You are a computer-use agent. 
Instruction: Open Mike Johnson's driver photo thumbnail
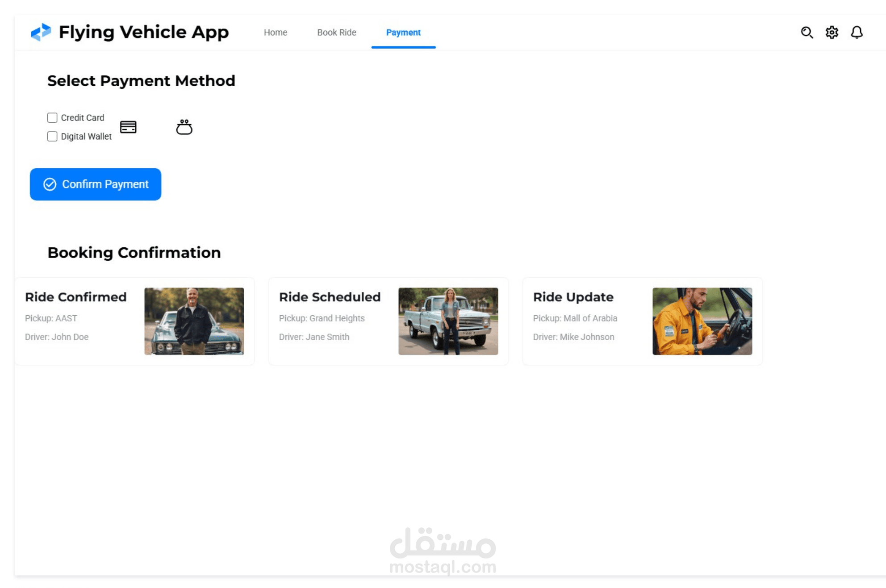(702, 321)
